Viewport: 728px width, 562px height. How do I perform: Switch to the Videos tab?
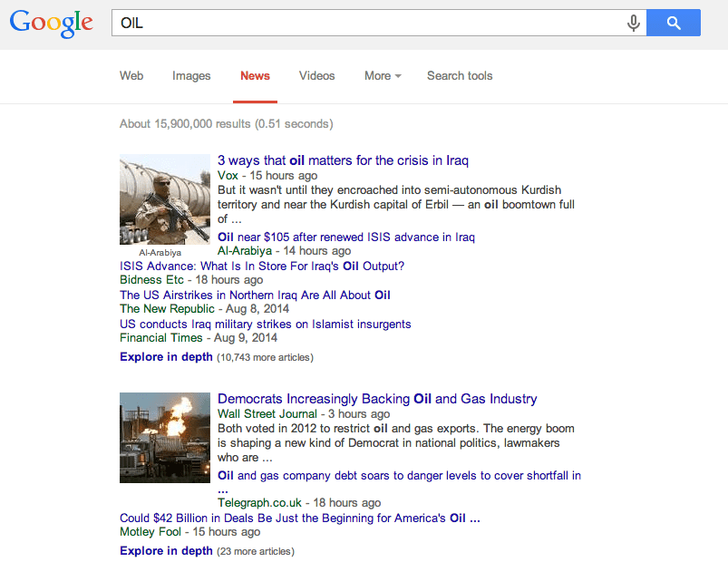(x=316, y=75)
